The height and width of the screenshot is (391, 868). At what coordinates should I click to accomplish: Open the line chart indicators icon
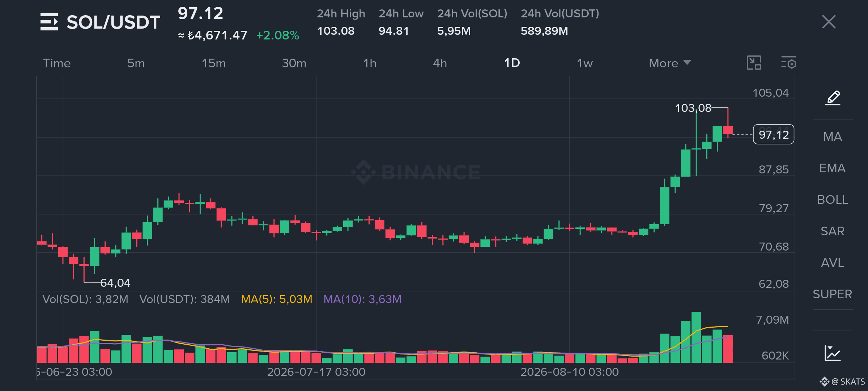[833, 353]
